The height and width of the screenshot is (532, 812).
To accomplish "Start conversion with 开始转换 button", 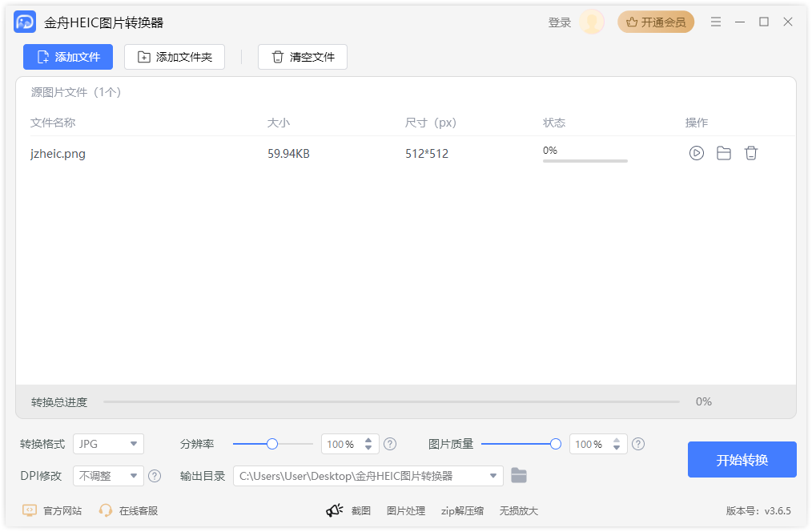I will point(742,459).
